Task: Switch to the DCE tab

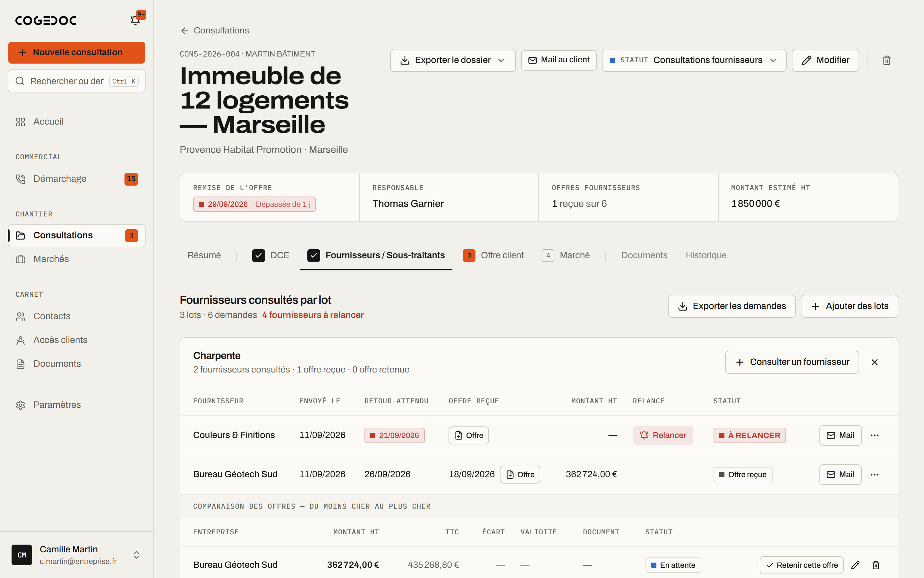Action: (x=271, y=255)
